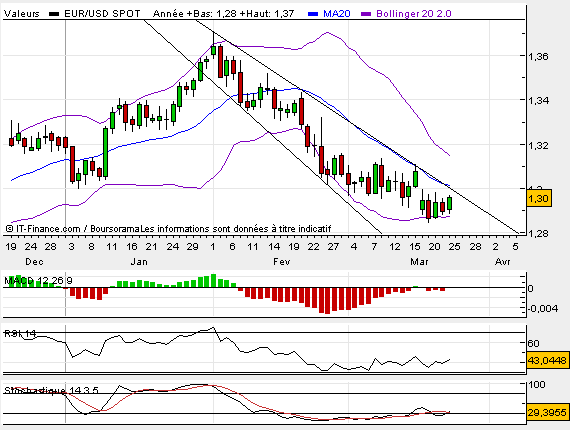Click the 'Fev' month label
The height and width of the screenshot is (430, 570).
(282, 262)
